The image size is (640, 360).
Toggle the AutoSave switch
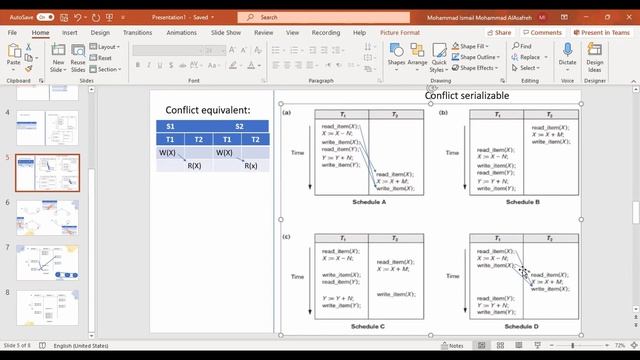(x=45, y=17)
